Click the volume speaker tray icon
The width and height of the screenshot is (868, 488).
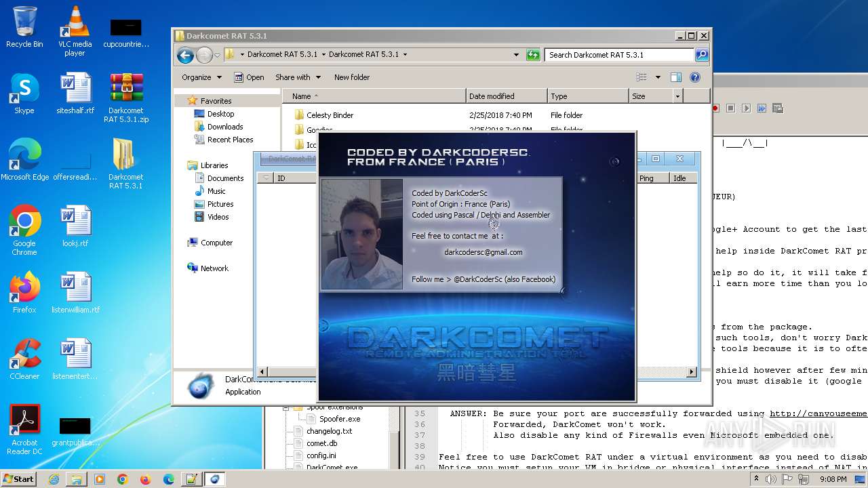pos(770,479)
